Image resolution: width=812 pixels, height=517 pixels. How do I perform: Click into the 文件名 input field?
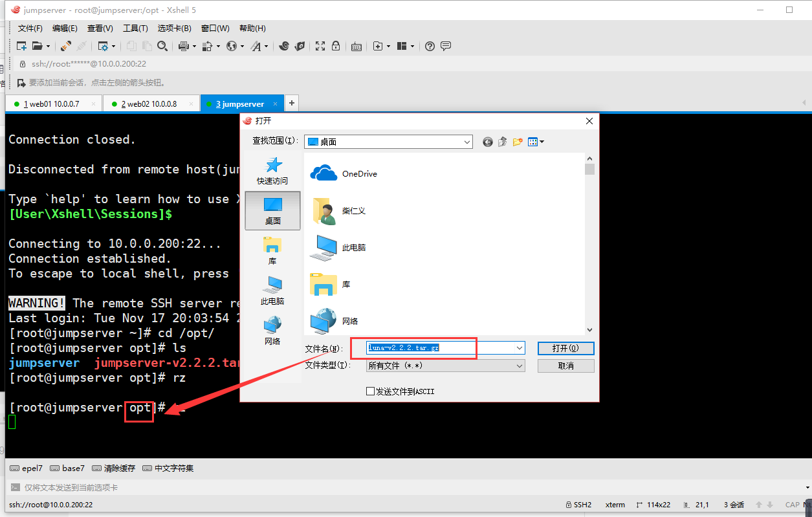440,348
